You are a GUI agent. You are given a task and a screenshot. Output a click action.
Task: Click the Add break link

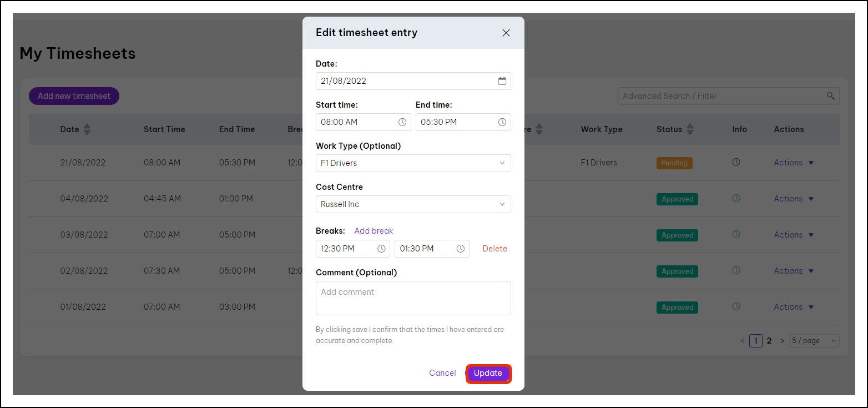374,231
